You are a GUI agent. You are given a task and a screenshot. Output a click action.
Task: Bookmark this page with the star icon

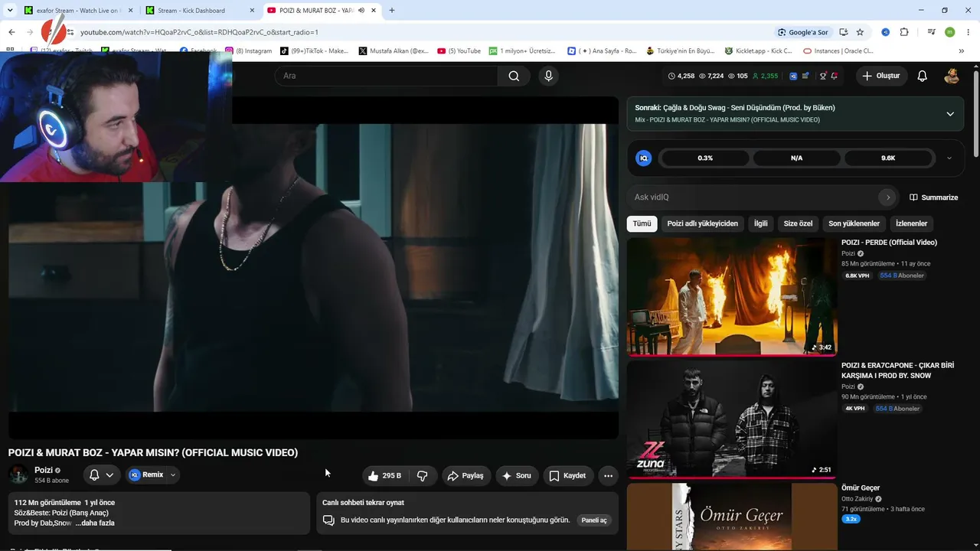pos(860,32)
